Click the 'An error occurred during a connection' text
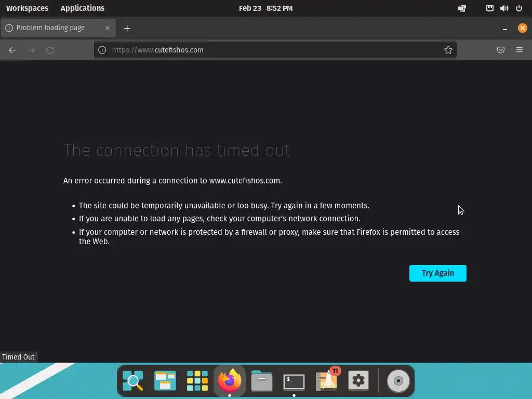The width and height of the screenshot is (532, 399). (172, 180)
